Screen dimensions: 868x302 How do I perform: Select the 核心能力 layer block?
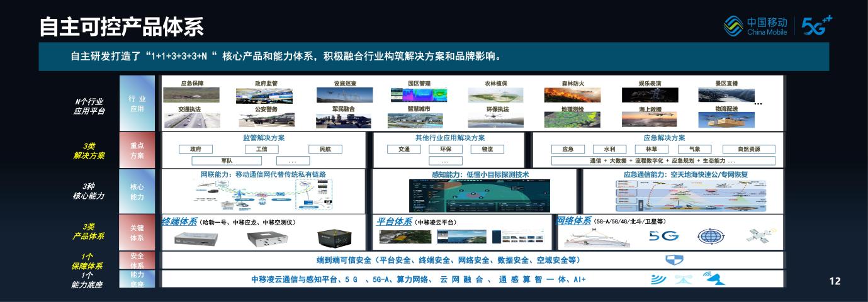pos(137,191)
